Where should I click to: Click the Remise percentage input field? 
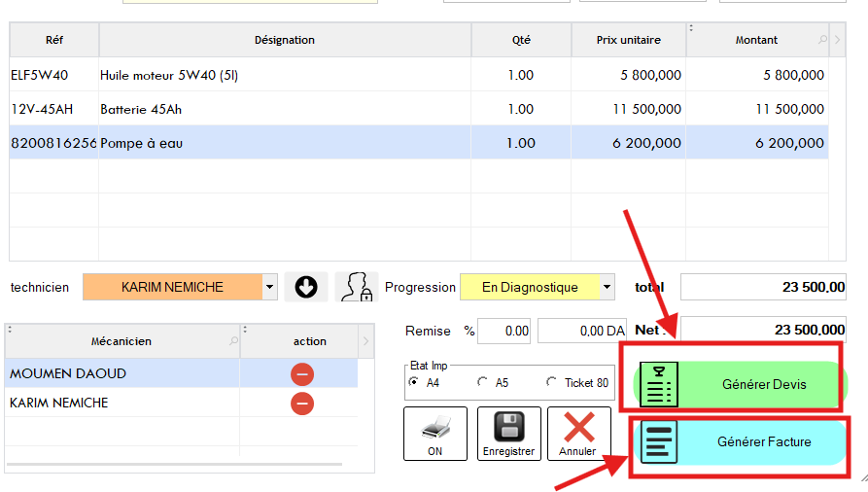point(503,332)
